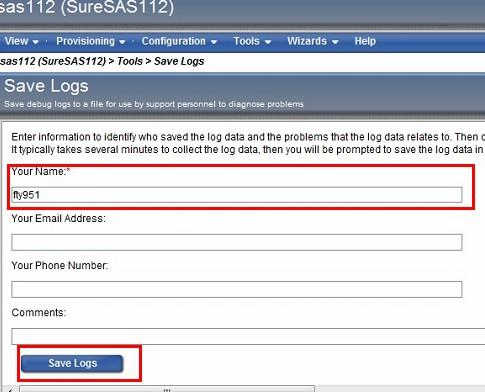Image resolution: width=485 pixels, height=392 pixels.
Task: Click the 'Comments:' label
Action: 39,313
